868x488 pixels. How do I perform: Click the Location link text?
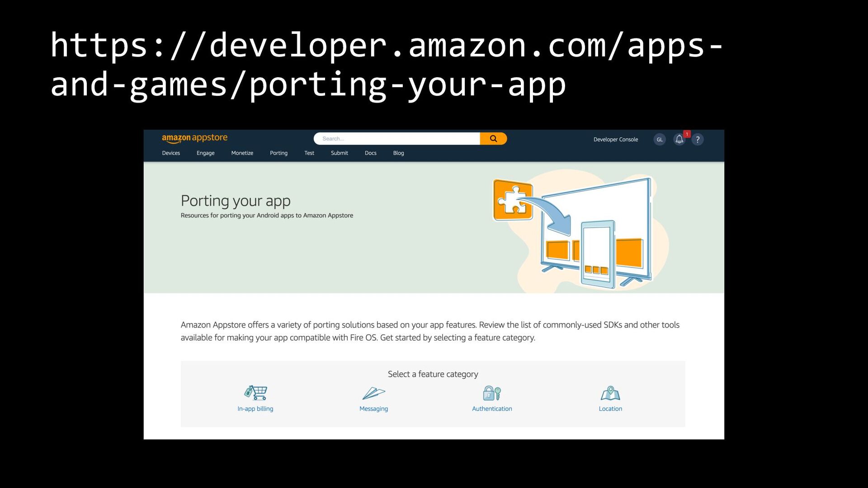[x=610, y=409]
